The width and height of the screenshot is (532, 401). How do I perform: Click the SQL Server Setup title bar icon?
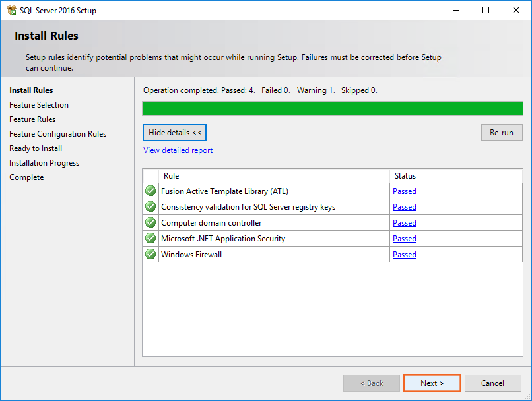pos(11,10)
